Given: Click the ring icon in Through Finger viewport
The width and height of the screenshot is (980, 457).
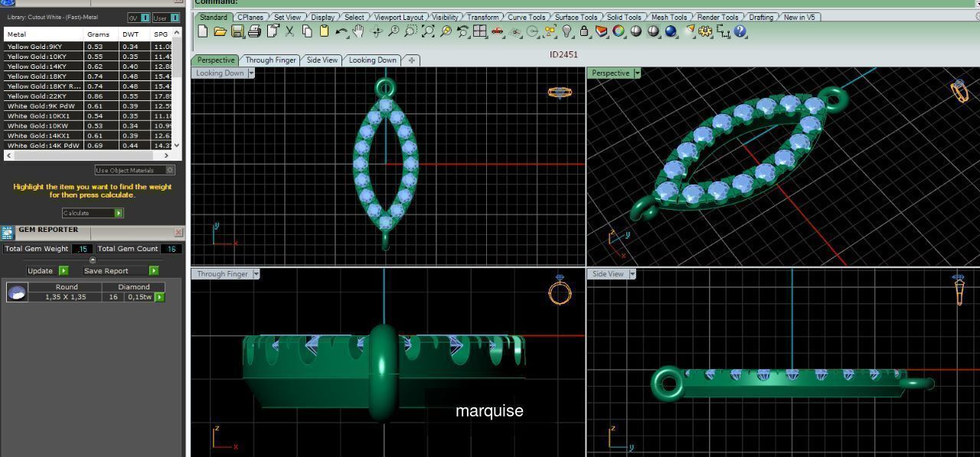Looking at the screenshot, I should pyautogui.click(x=560, y=290).
